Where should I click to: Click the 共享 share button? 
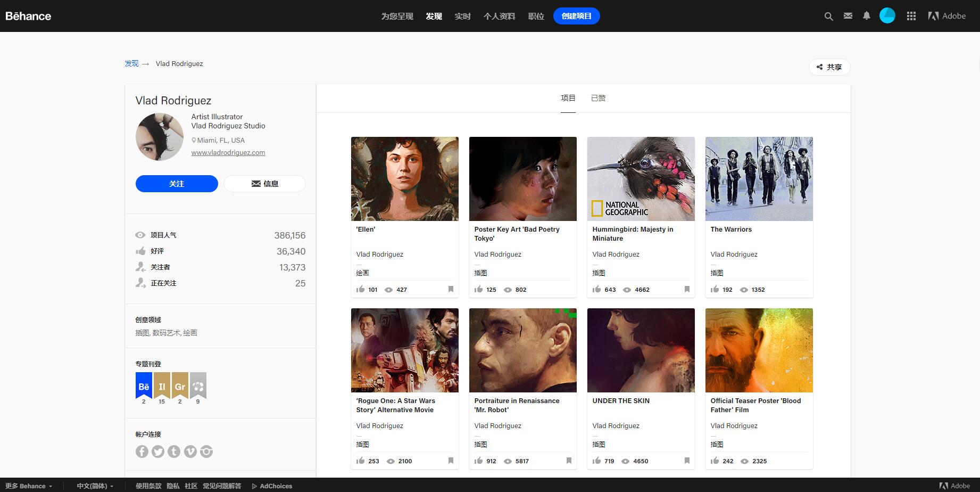pyautogui.click(x=829, y=67)
